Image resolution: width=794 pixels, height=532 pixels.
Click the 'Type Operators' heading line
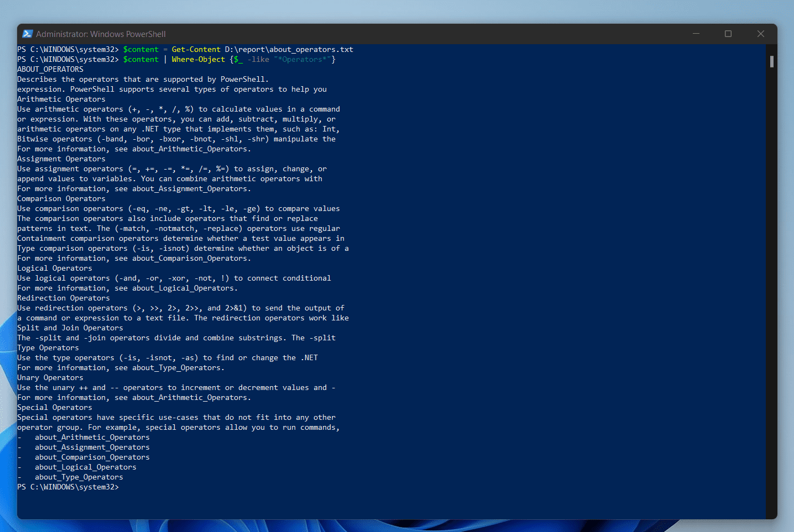point(48,348)
